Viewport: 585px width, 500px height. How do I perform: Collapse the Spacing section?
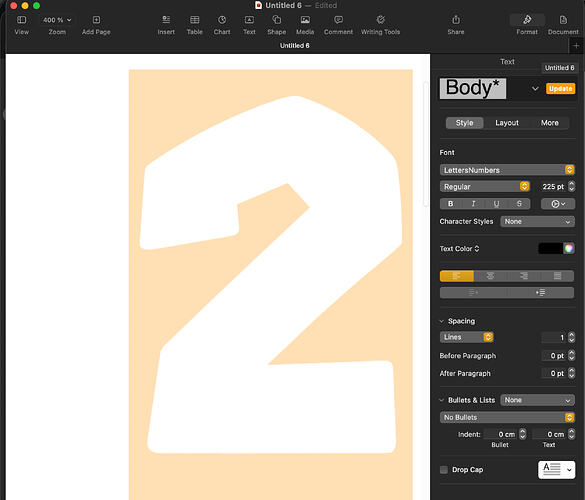click(x=442, y=321)
